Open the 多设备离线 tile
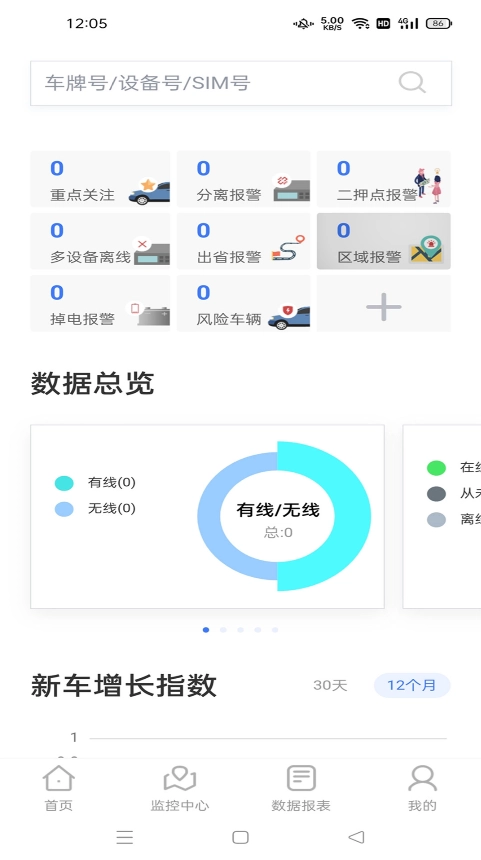The image size is (481, 860). click(100, 241)
